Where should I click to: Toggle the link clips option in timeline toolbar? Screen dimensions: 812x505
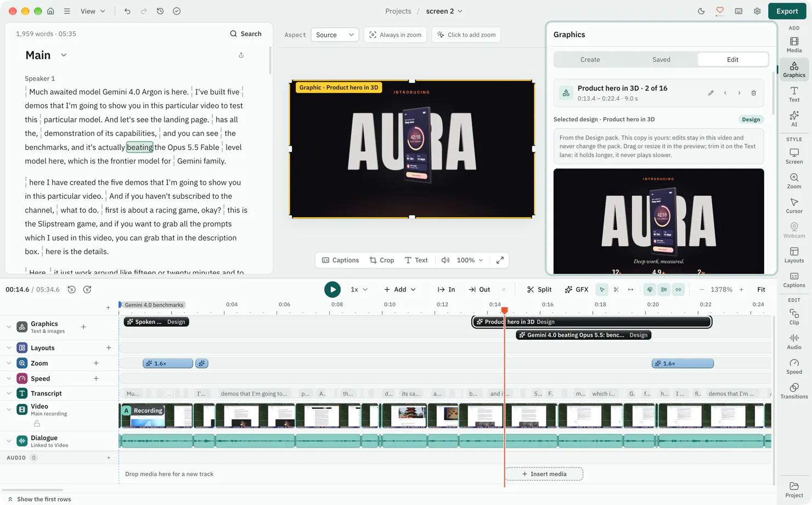[x=679, y=289]
